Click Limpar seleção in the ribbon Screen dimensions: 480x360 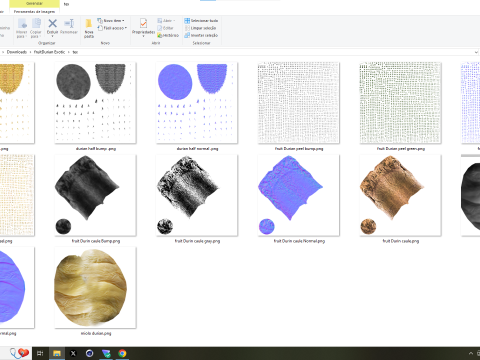click(x=201, y=28)
